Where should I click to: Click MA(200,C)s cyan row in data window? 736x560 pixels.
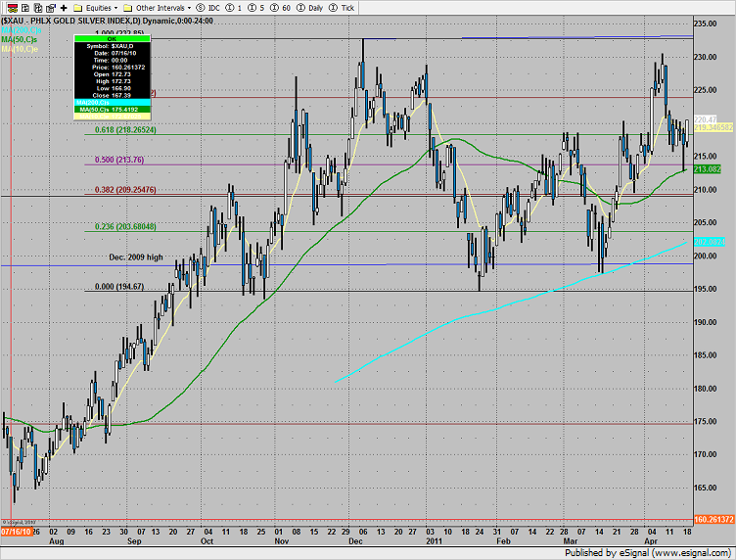[x=113, y=103]
